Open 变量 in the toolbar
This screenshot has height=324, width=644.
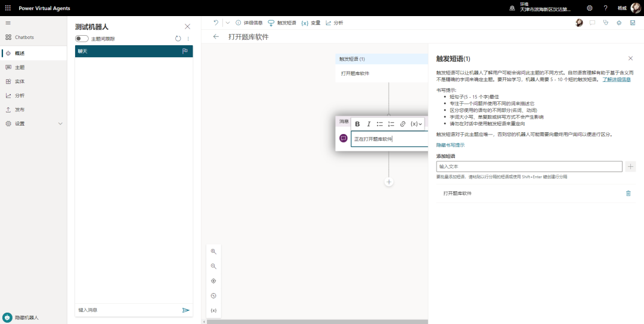311,23
